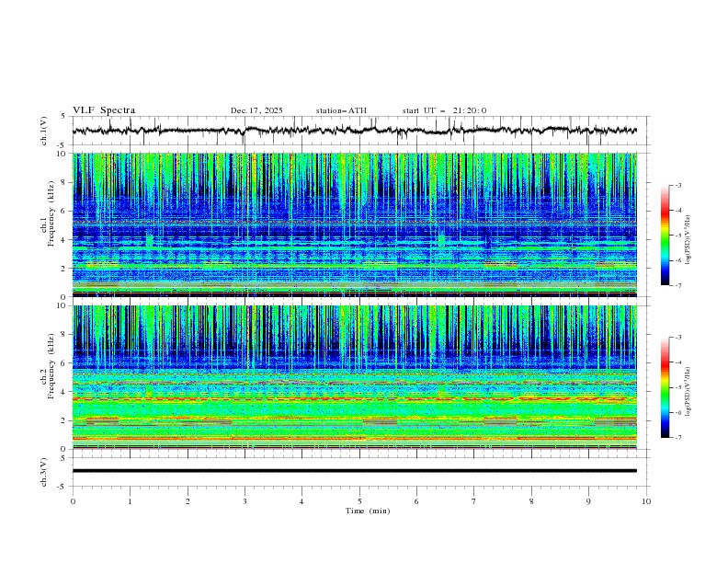
Task: Click the station=ATH label
Action: [340, 110]
